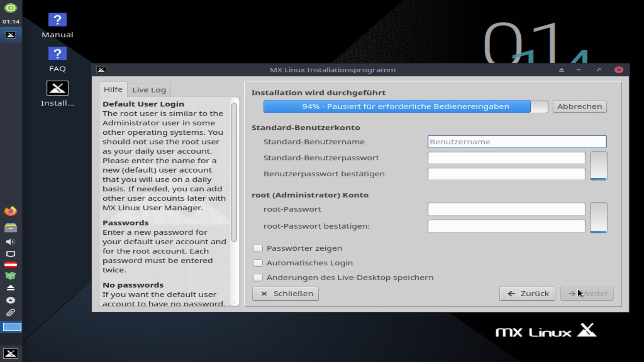Reveal the Standard-Benutzerpasswort entry
Image resolution: width=644 pixels, height=362 pixels.
point(598,166)
